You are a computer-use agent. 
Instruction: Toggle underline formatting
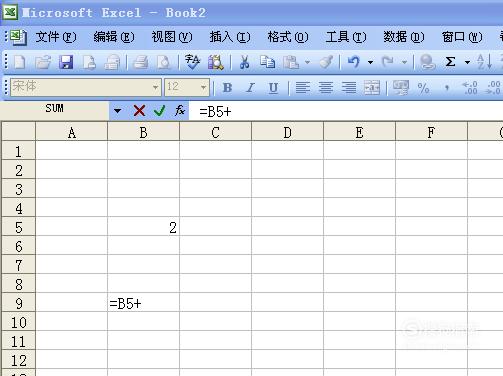[x=273, y=88]
